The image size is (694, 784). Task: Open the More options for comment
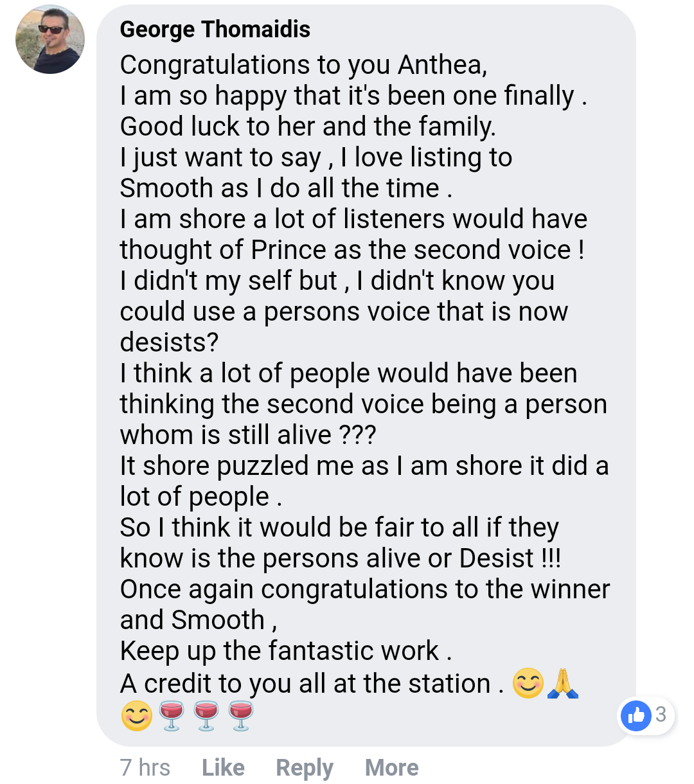click(x=391, y=767)
